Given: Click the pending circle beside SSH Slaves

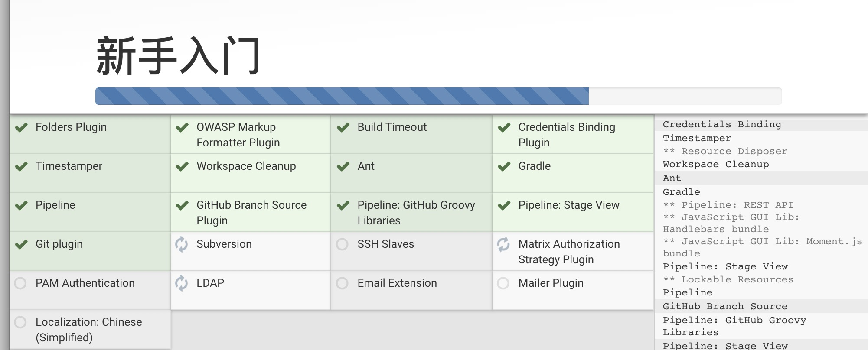Looking at the screenshot, I should [342, 244].
